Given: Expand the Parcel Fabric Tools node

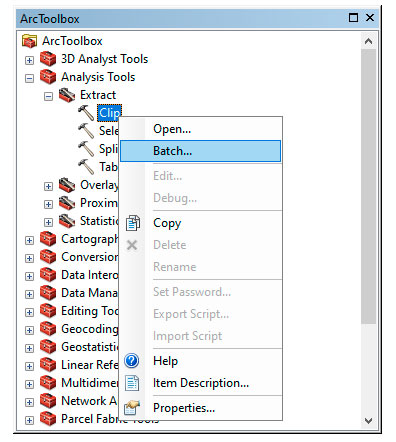Looking at the screenshot, I should [x=29, y=420].
